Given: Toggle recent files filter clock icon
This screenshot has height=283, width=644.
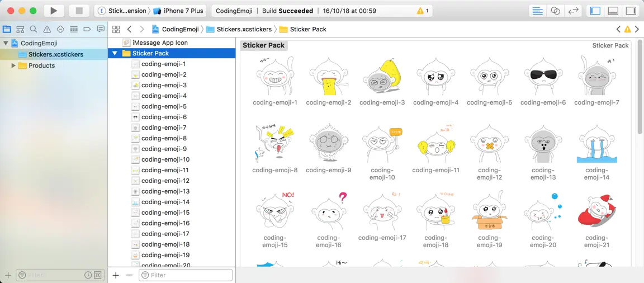Looking at the screenshot, I should (88, 275).
